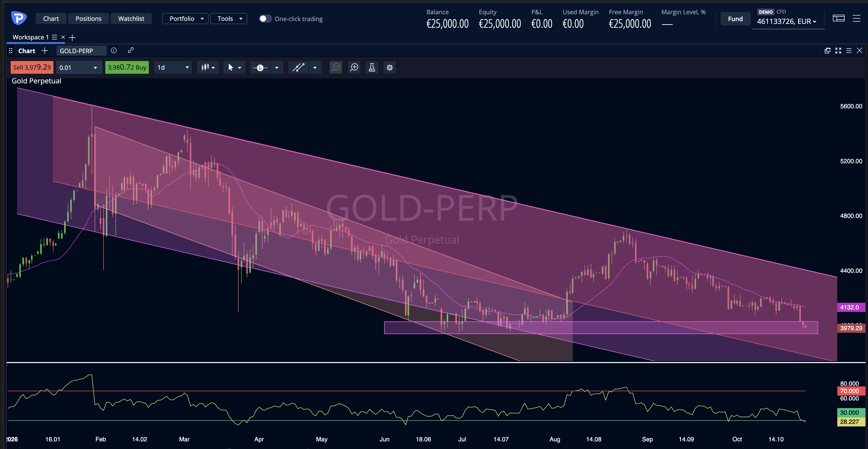Viewport: 868px width, 449px height.
Task: Open the 0.01 volume dropdown
Action: 79,67
